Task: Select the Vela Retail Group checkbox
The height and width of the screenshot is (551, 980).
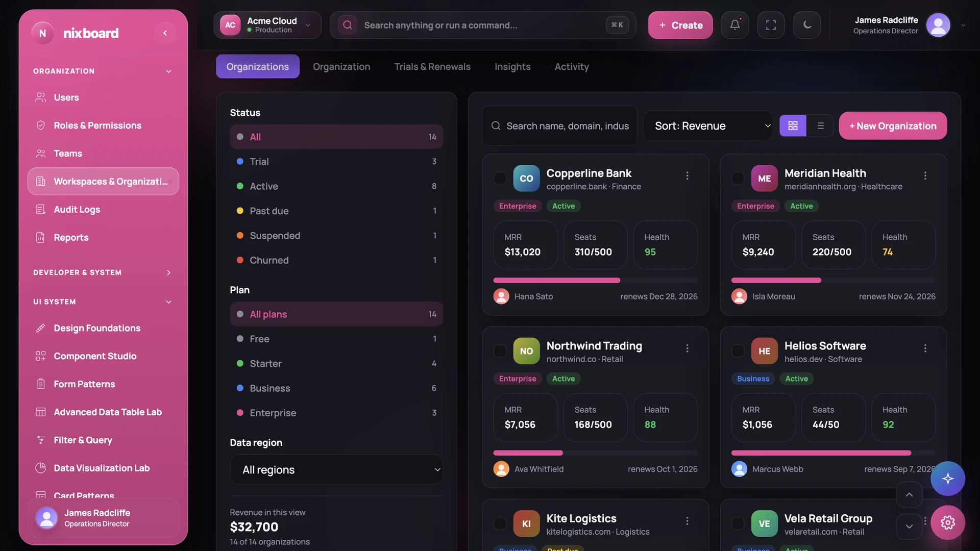Action: click(x=738, y=523)
